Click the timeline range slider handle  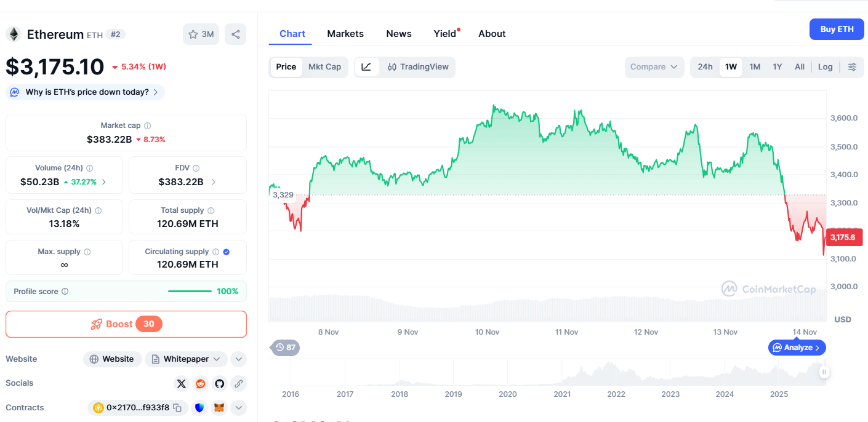[824, 372]
